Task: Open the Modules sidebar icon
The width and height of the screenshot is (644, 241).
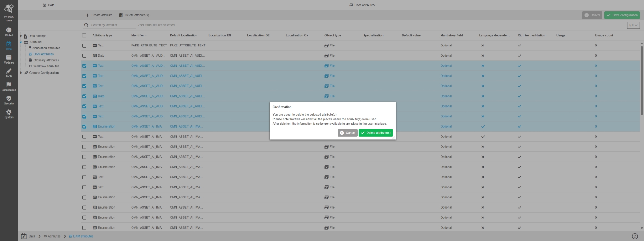Action: point(9,57)
